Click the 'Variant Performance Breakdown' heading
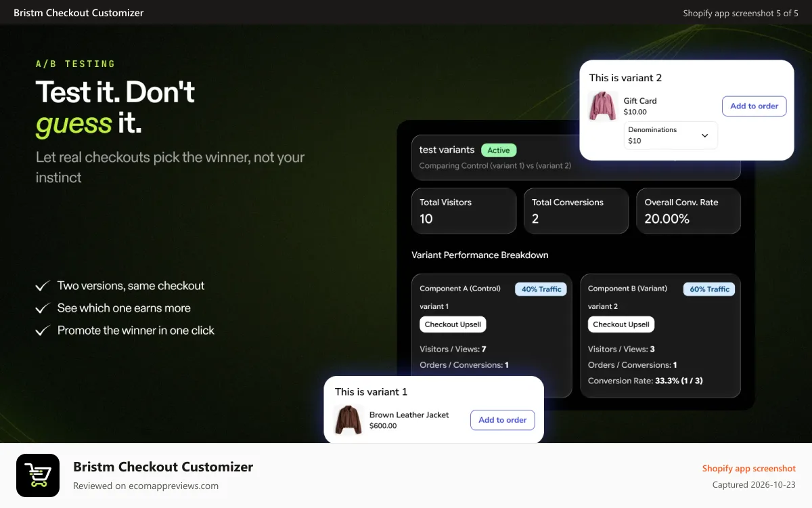Screen dimensions: 812x508 [480, 255]
